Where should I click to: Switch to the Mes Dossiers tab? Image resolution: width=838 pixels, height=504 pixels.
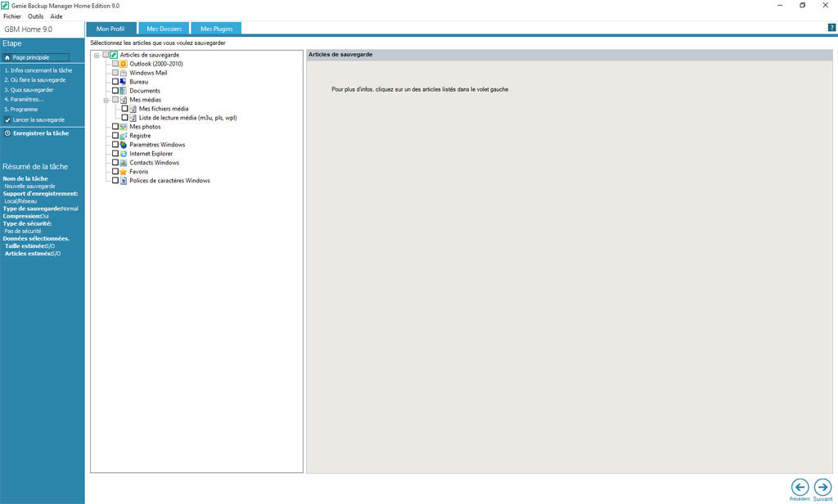(164, 29)
